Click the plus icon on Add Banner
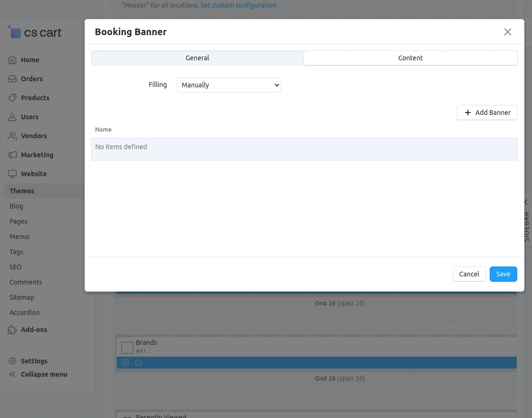 tap(467, 113)
